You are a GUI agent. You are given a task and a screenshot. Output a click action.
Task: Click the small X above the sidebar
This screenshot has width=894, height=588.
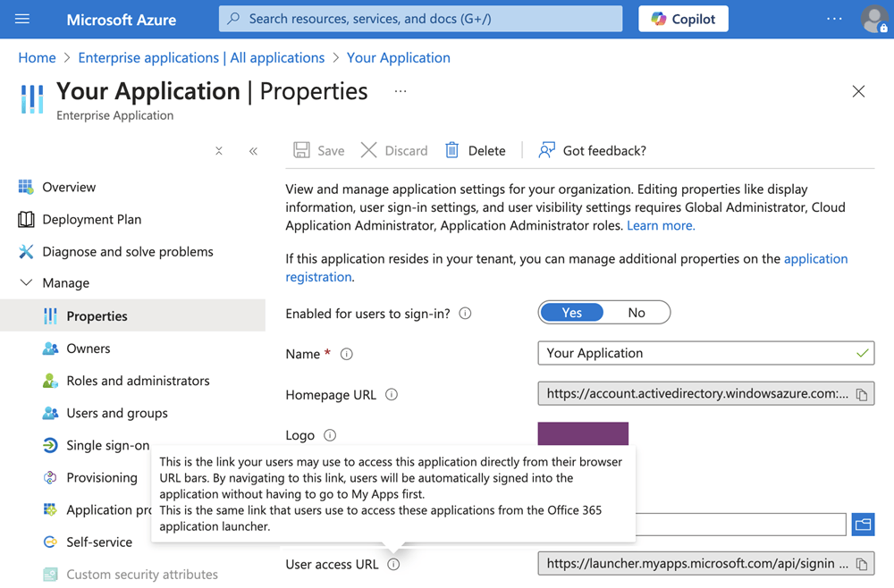tap(219, 151)
